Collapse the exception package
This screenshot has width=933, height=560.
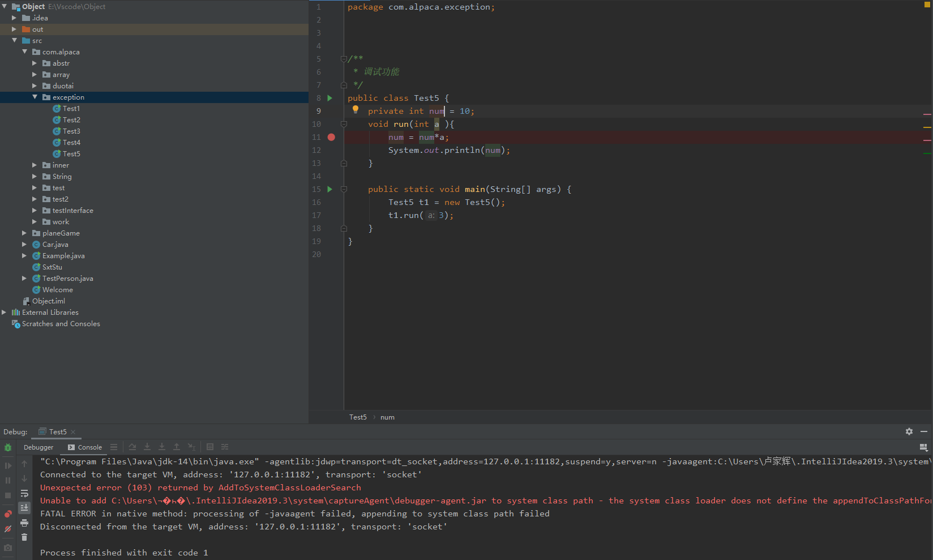tap(35, 97)
